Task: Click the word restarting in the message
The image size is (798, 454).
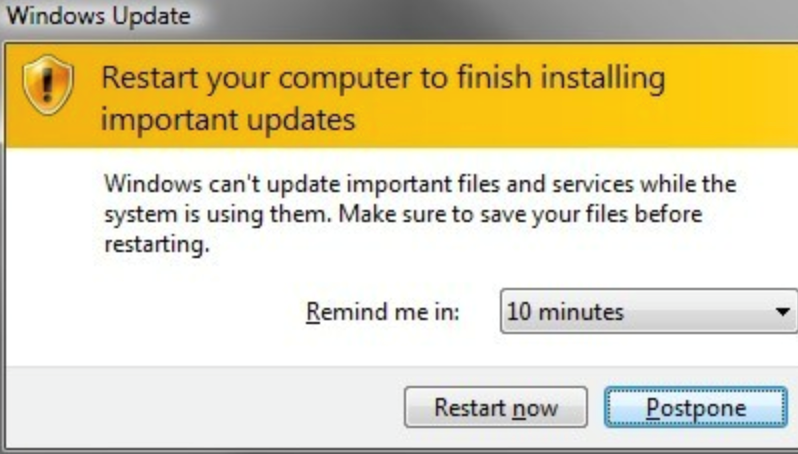Action: coord(157,245)
